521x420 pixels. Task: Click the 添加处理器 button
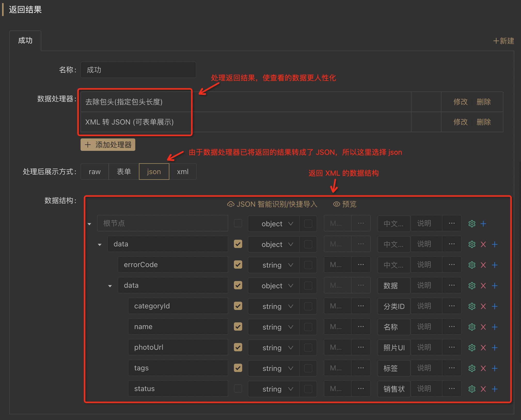click(x=108, y=145)
